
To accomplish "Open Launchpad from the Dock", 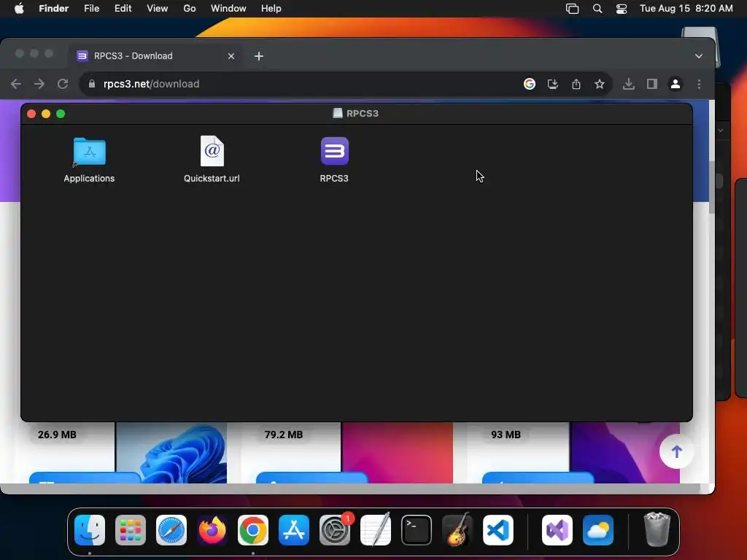I will point(131,530).
